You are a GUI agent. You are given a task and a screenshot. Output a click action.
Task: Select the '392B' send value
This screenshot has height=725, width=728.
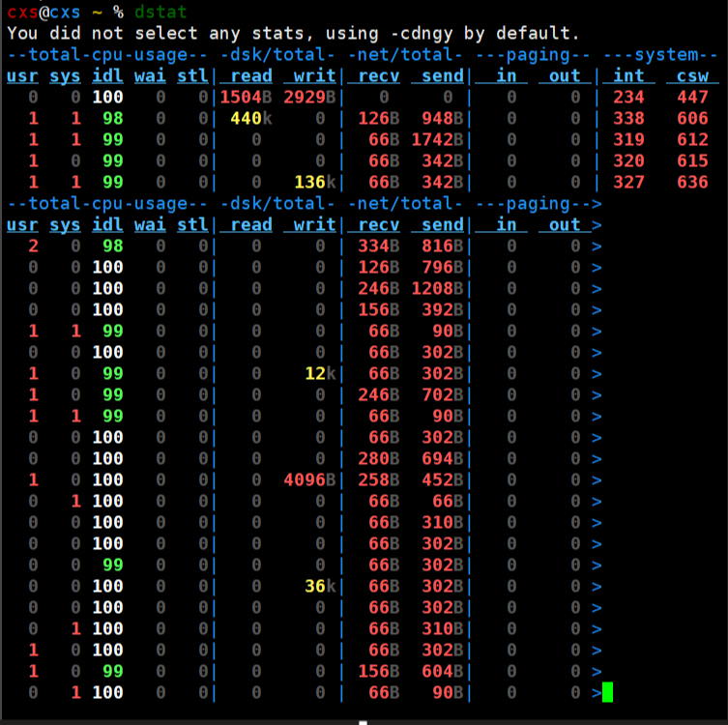443,310
